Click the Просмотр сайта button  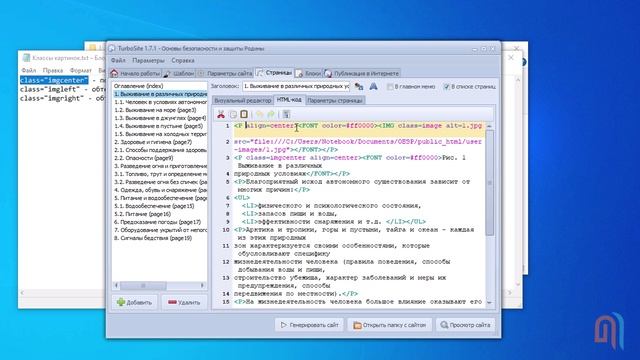[465, 325]
